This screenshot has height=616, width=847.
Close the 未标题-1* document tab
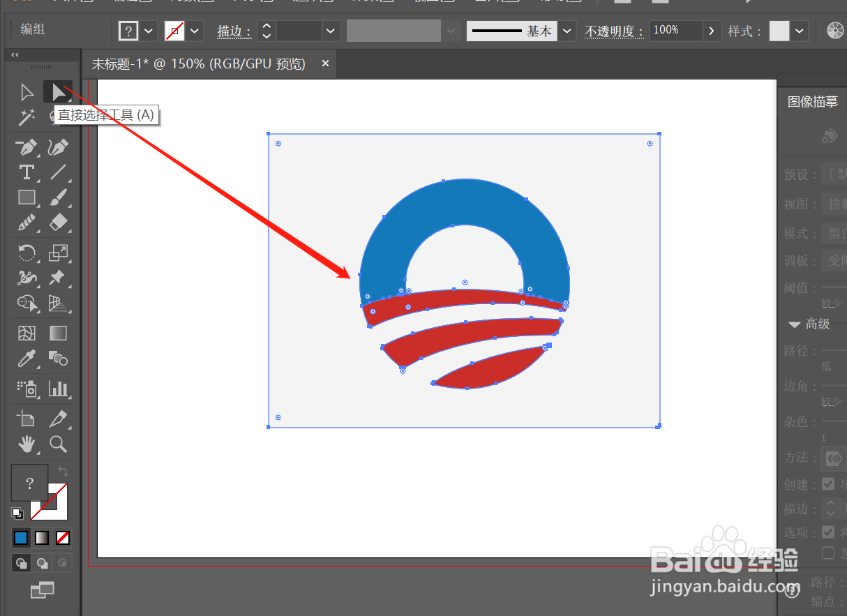(325, 63)
